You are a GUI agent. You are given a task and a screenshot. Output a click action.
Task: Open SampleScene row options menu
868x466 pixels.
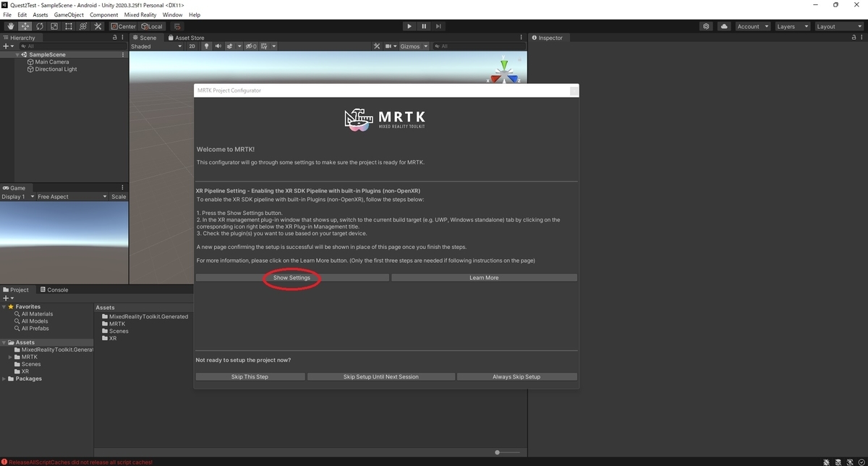click(124, 55)
